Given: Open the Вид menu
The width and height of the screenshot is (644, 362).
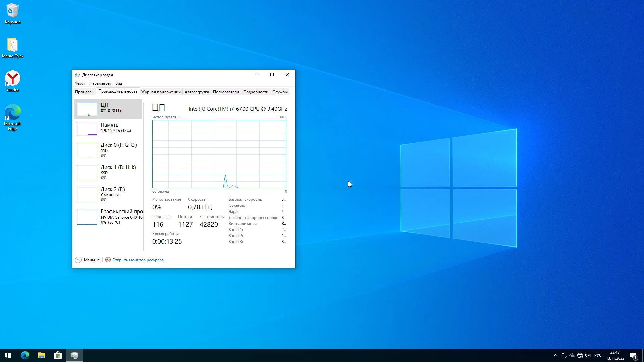Looking at the screenshot, I should point(119,83).
